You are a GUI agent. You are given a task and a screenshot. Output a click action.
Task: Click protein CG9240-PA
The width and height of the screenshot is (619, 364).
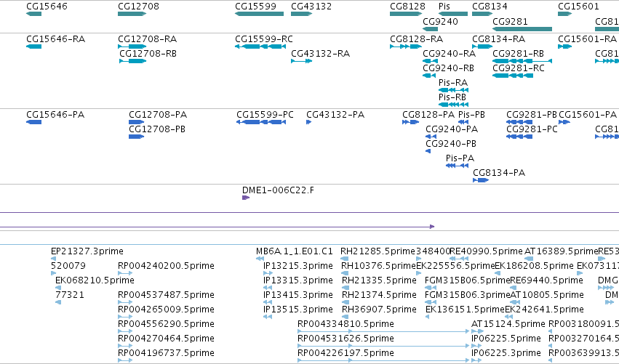click(431, 137)
